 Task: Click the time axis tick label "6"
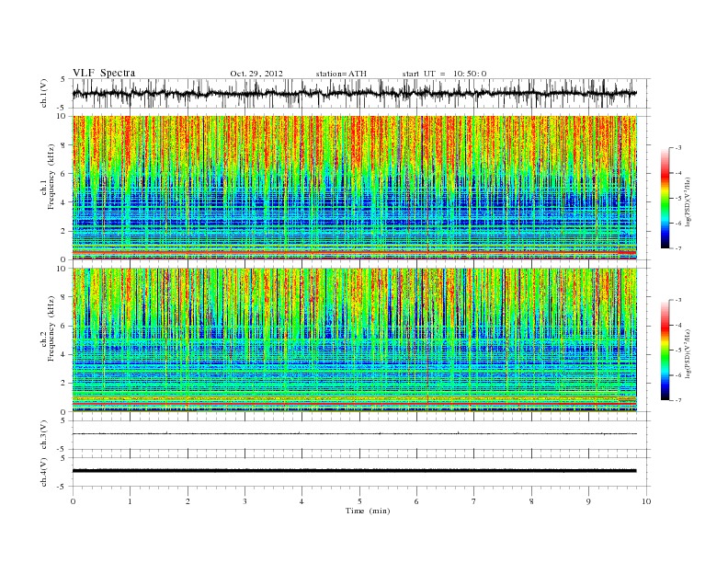coord(416,501)
